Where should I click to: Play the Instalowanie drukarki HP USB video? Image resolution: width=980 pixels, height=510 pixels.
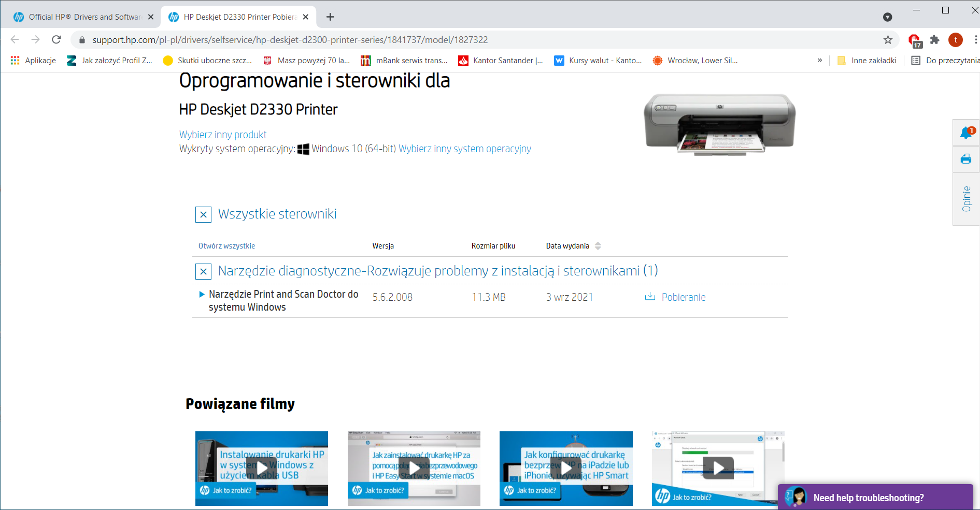(262, 468)
